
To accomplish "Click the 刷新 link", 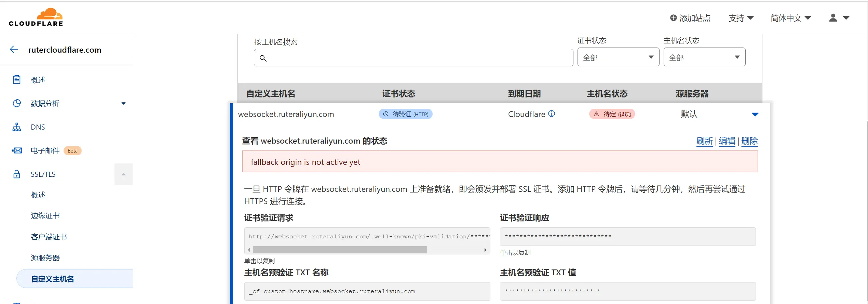I will (705, 141).
